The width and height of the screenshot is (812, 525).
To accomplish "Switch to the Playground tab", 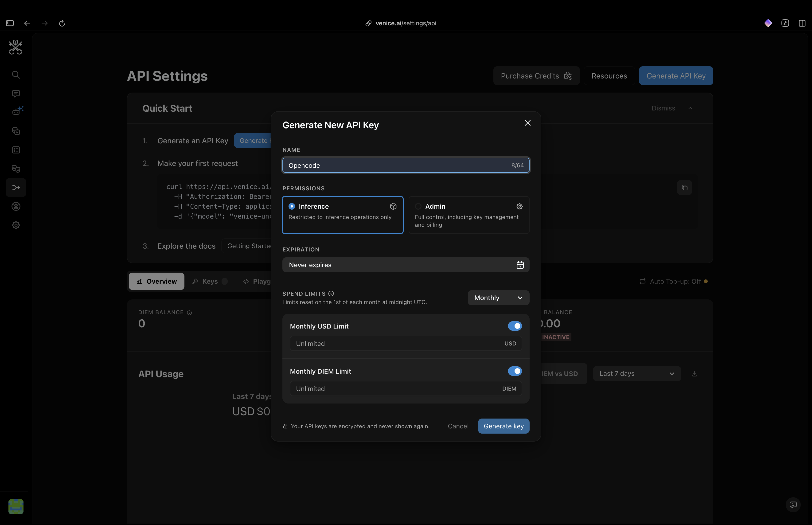I will click(x=257, y=281).
